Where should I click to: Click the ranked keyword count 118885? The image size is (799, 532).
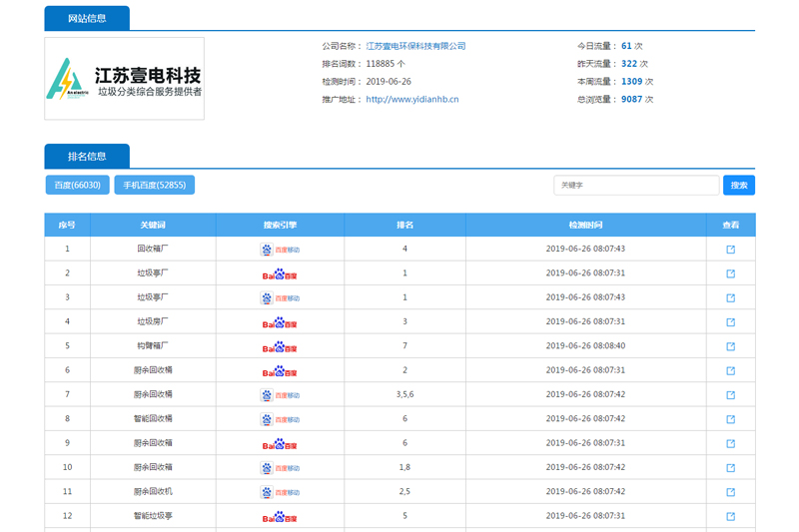point(381,64)
